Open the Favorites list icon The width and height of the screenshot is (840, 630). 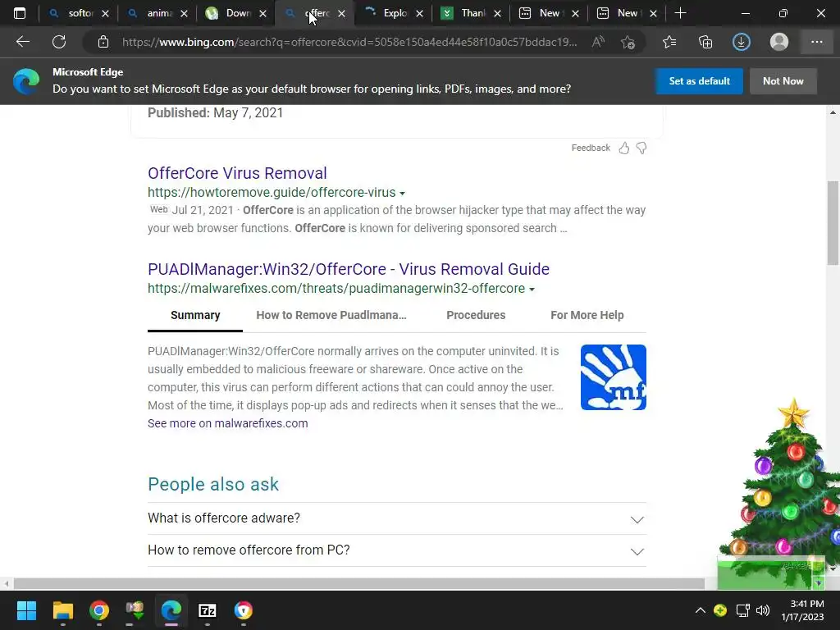(x=669, y=42)
